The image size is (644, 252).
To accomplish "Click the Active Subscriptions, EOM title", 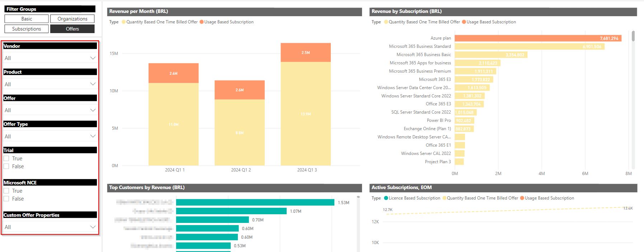I will click(x=401, y=188).
